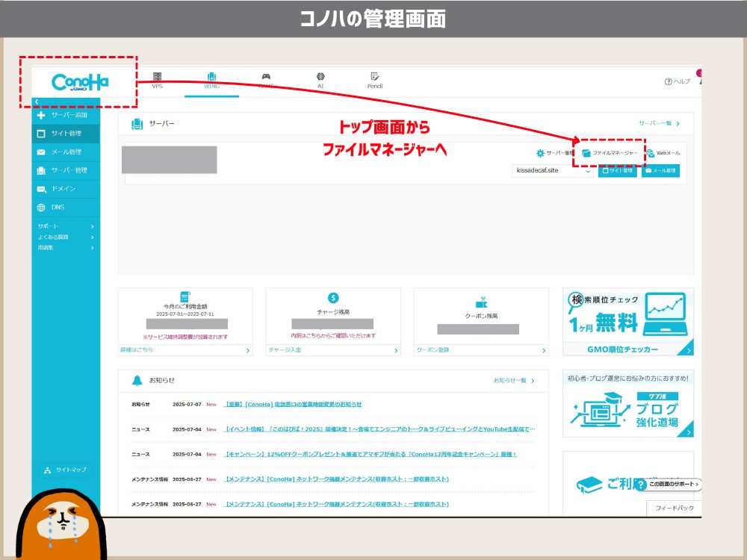
Task: Click the 内訳はこちらからご確認いただけます text
Action: pyautogui.click(x=333, y=336)
